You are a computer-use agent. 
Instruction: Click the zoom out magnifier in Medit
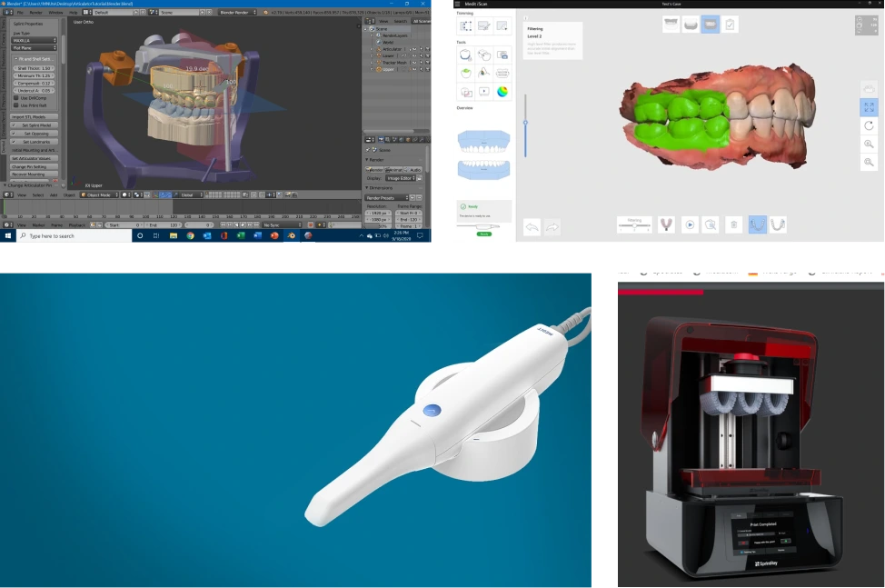(x=869, y=163)
